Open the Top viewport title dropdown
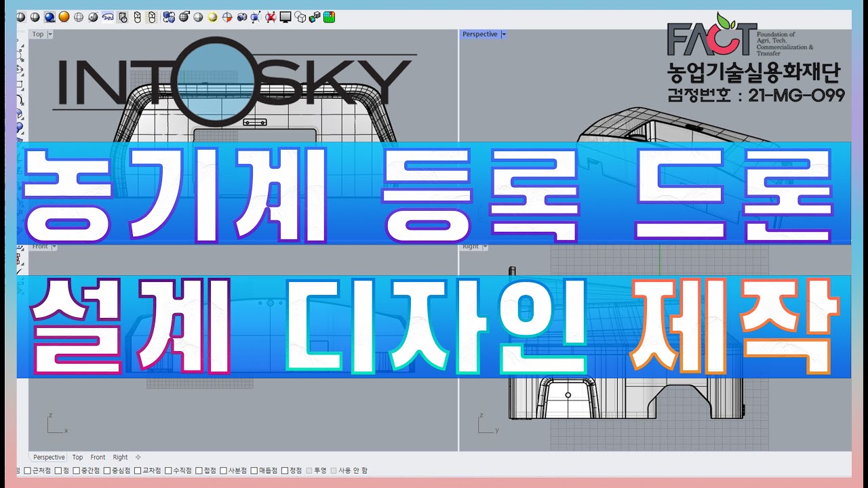Screen dimensions: 868x488 [50, 34]
